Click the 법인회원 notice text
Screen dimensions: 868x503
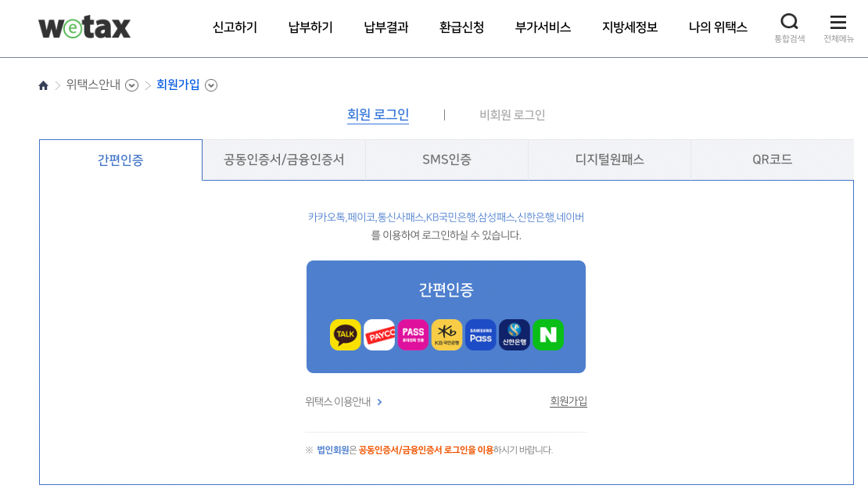tap(332, 450)
